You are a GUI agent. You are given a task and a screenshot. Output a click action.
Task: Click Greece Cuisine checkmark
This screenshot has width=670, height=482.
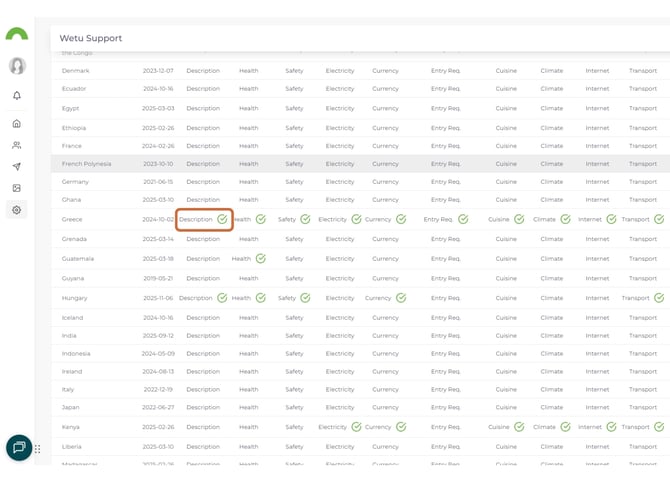tap(519, 219)
